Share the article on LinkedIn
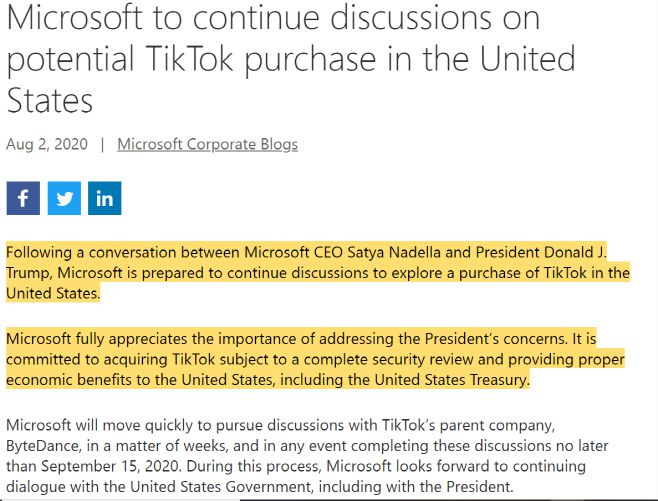 (105, 198)
